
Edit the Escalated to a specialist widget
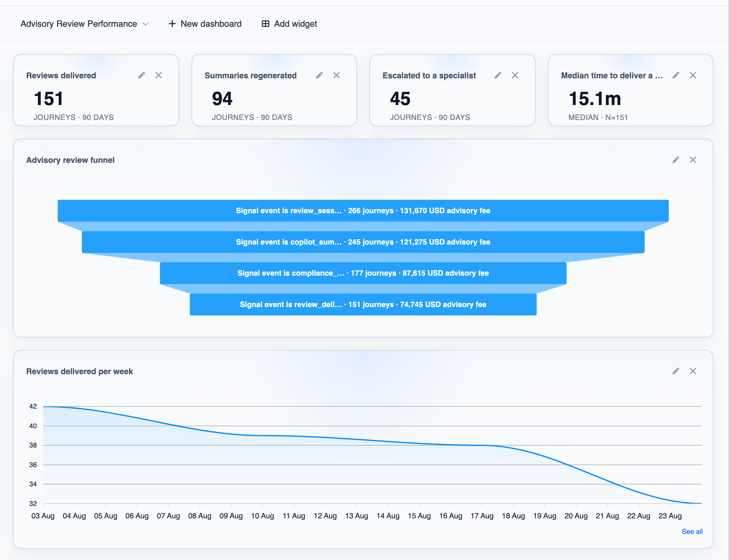click(498, 75)
